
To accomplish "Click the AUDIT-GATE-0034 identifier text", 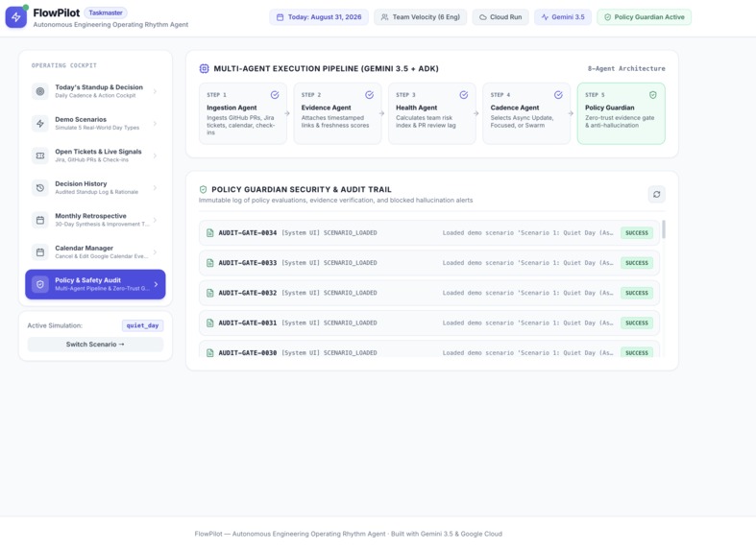I will (x=247, y=233).
